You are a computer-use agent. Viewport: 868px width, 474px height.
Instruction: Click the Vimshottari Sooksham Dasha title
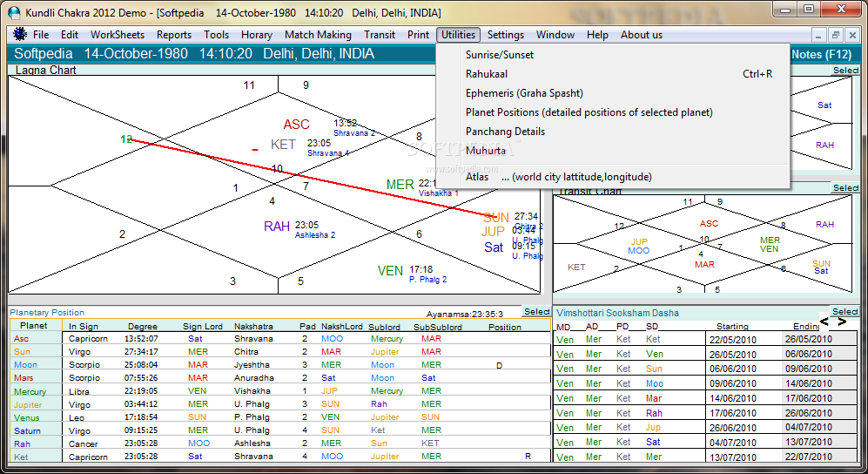(617, 313)
